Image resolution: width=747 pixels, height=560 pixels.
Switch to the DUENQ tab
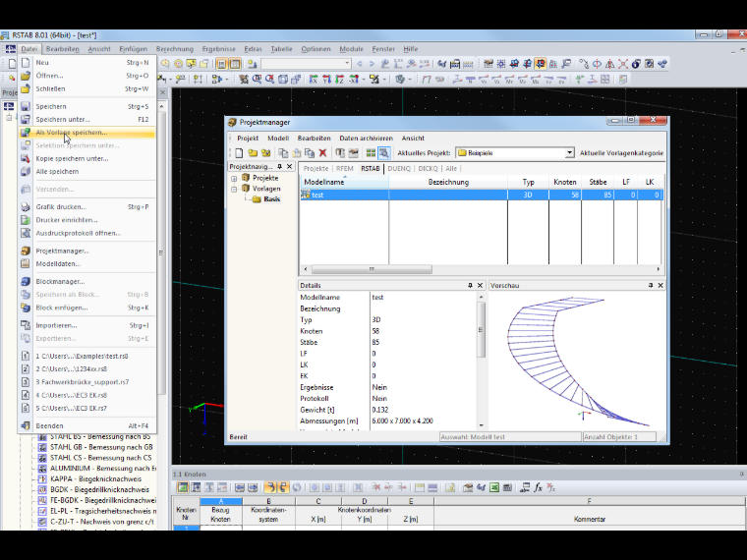click(399, 169)
